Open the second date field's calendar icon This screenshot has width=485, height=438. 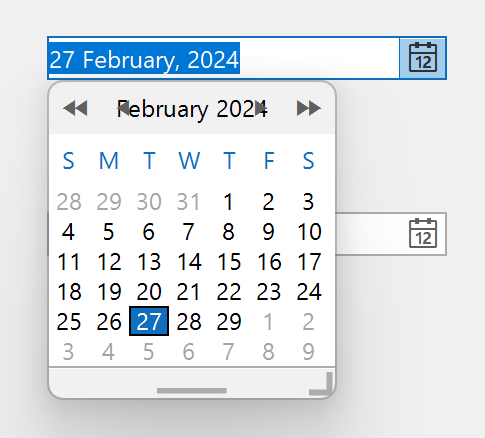423,233
